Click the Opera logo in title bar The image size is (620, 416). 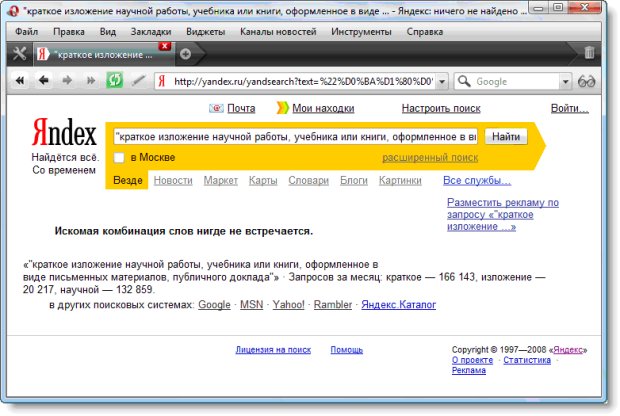13,11
